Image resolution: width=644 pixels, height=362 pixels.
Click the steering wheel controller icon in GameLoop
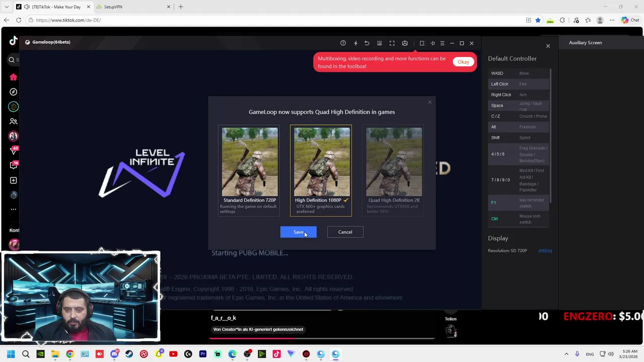[405, 43]
